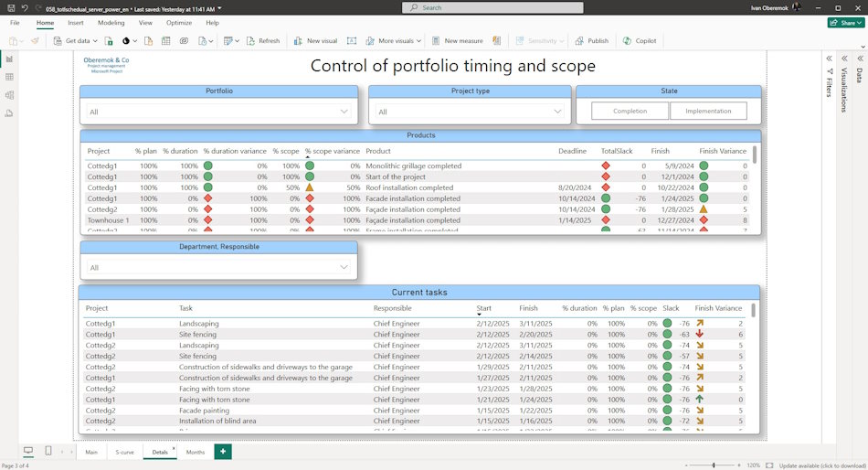Expand the Visualizations pane
The image size is (868, 470).
(844, 59)
